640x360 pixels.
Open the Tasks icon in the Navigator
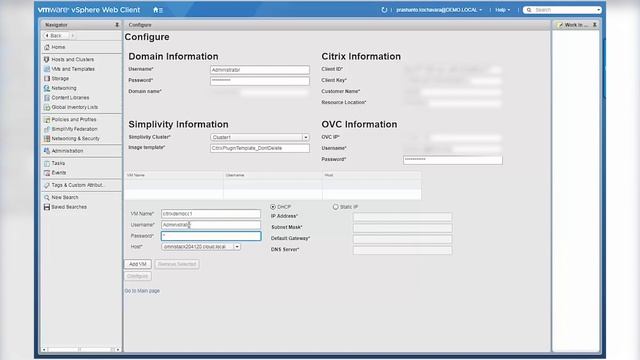[47, 163]
